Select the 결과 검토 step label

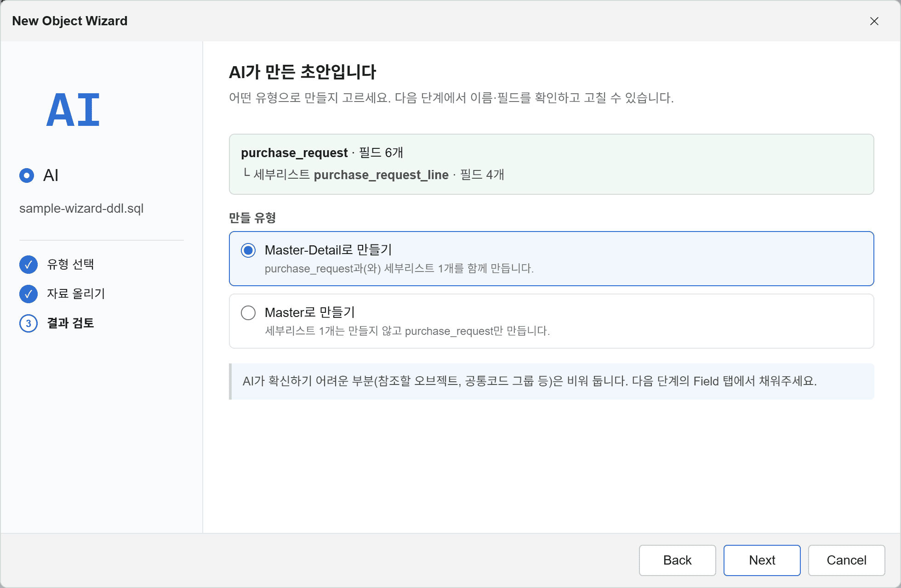[x=70, y=323]
